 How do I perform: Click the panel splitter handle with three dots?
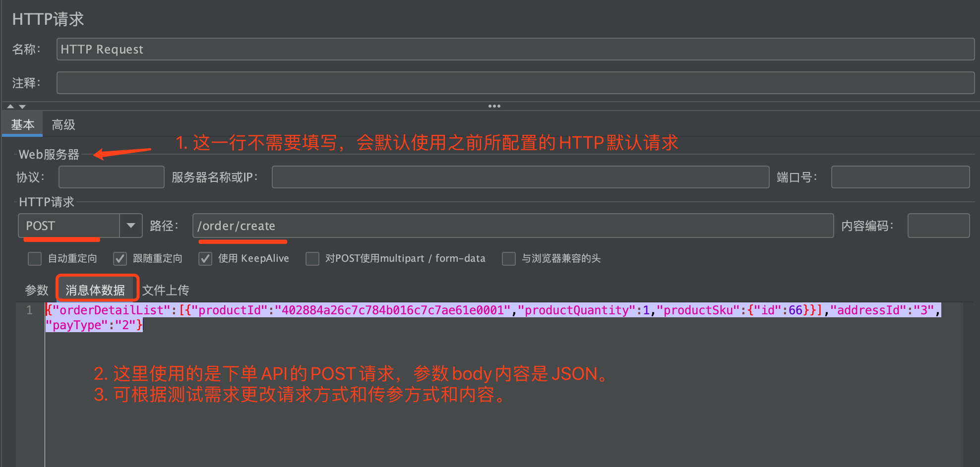click(x=494, y=106)
